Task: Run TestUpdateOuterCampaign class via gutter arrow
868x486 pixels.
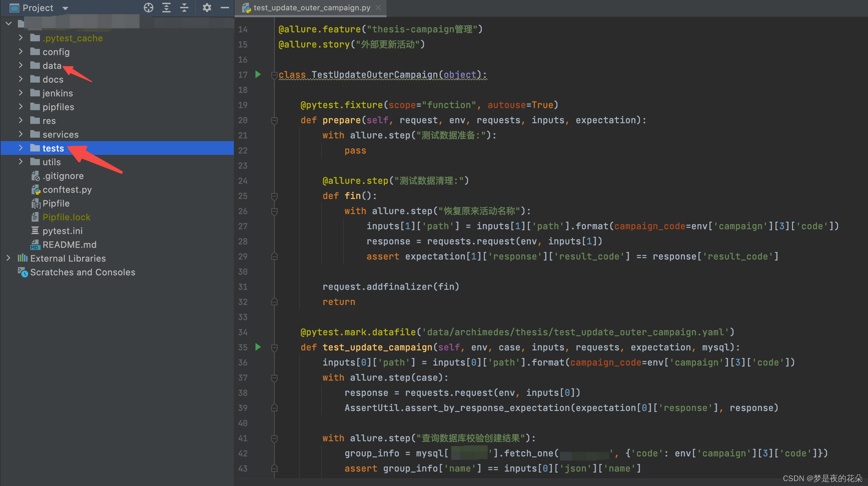Action: pos(258,74)
